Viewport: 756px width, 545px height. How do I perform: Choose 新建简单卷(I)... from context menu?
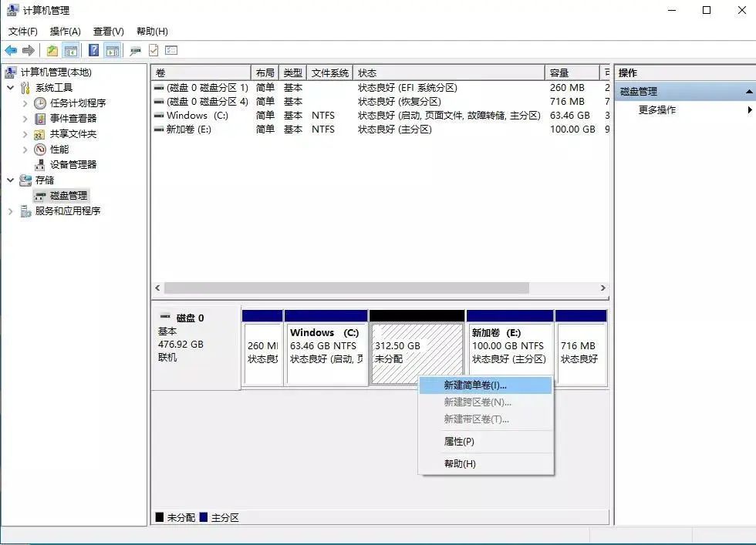tap(485, 385)
